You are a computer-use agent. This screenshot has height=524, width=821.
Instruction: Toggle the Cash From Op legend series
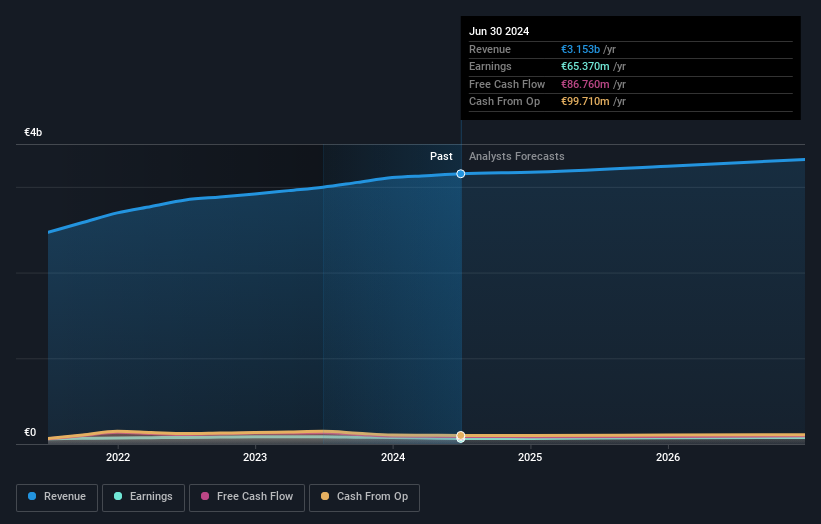pos(364,497)
